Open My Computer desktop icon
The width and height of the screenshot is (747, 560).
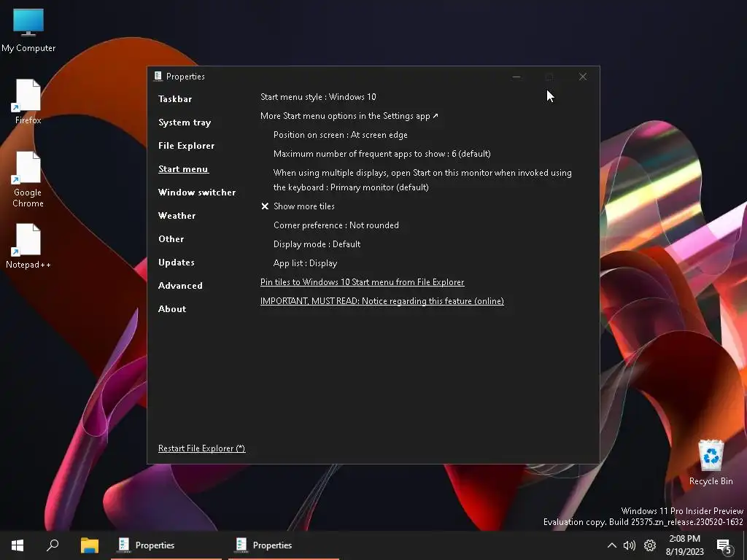pyautogui.click(x=28, y=30)
